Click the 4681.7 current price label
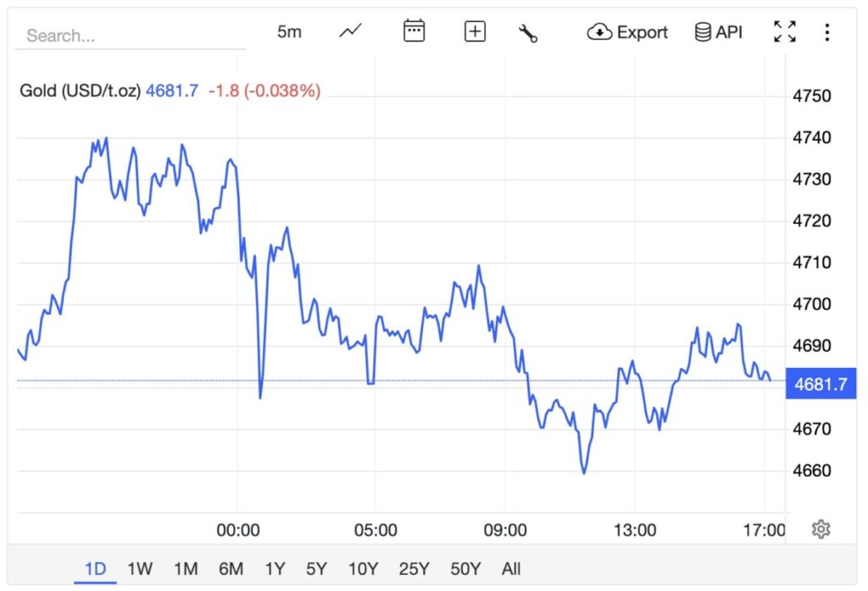 (821, 384)
